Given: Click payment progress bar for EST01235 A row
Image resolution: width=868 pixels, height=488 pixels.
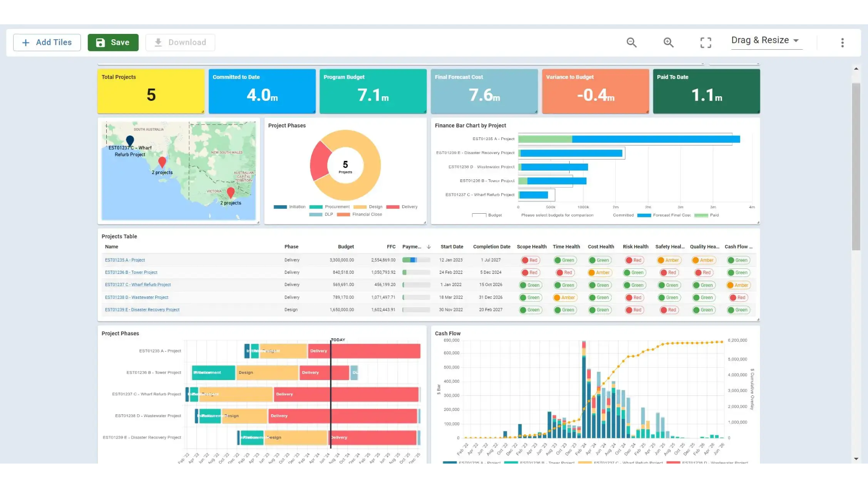Looking at the screenshot, I should [416, 260].
